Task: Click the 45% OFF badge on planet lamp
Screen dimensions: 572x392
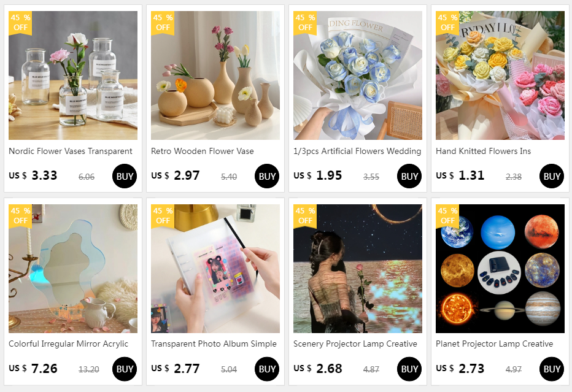Action: [x=447, y=216]
